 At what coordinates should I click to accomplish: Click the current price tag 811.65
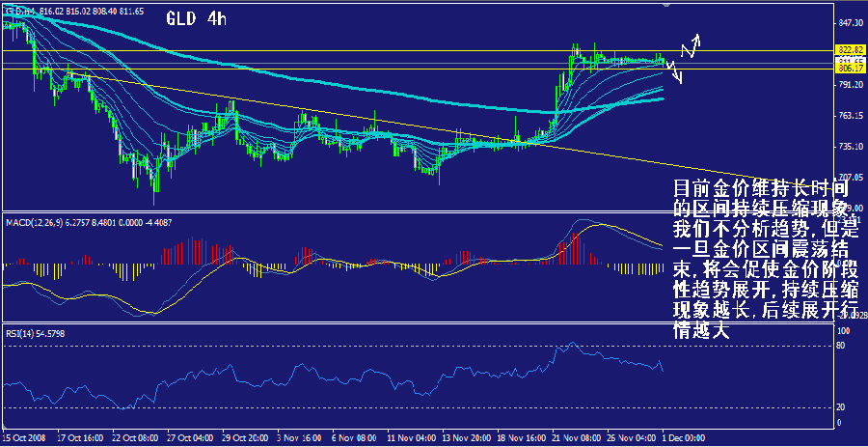(851, 61)
